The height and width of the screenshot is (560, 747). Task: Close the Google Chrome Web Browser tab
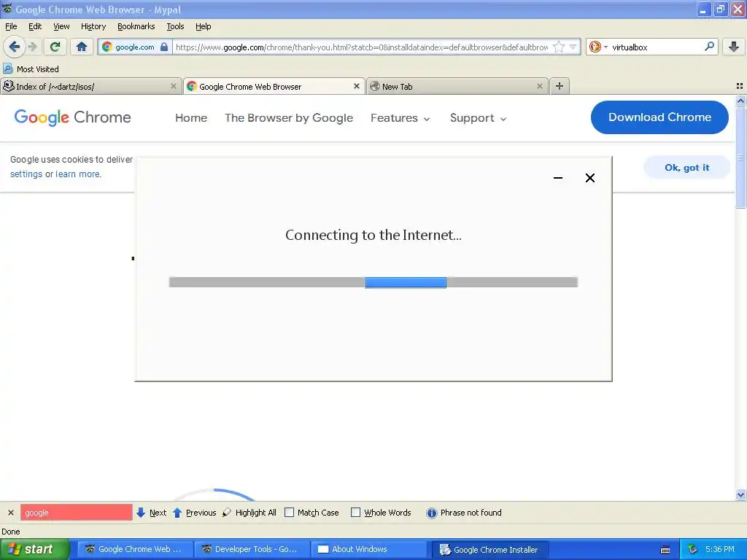tap(356, 86)
